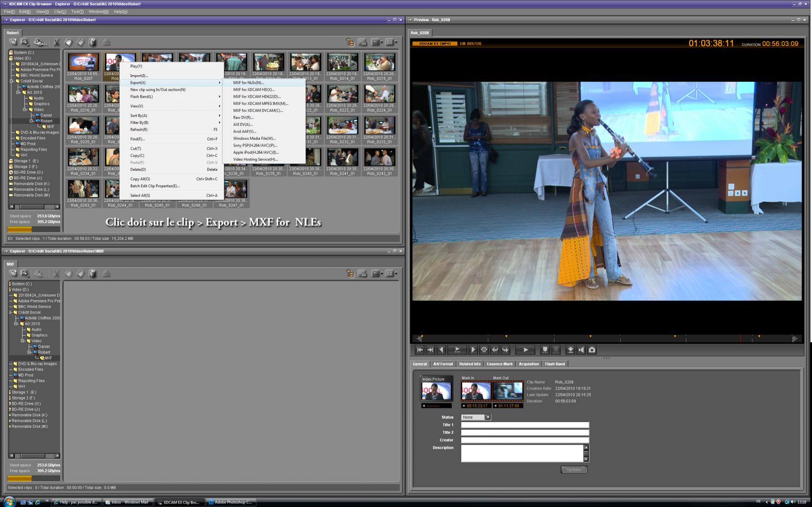Screen dimensions: 812x507
Task: Click the play-between-marks button in the transport bar
Action: pos(457,350)
